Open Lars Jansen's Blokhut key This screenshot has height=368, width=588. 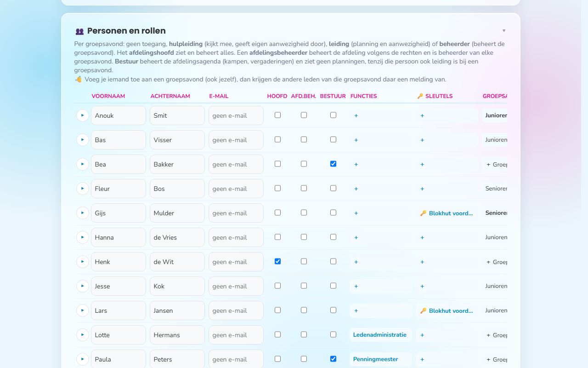point(447,310)
